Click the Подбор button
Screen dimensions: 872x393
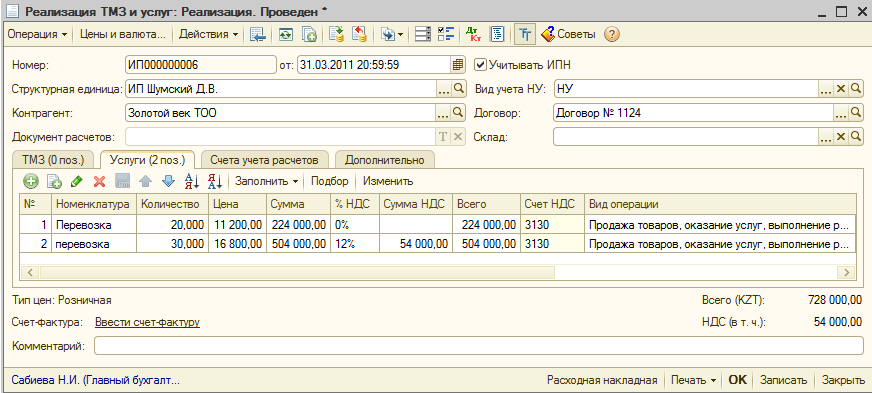(330, 181)
